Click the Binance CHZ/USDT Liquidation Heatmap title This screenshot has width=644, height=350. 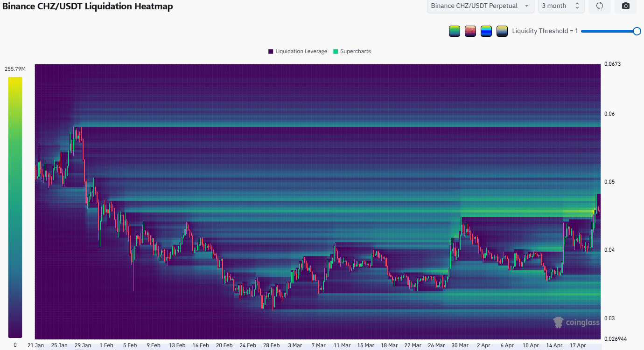(x=88, y=7)
